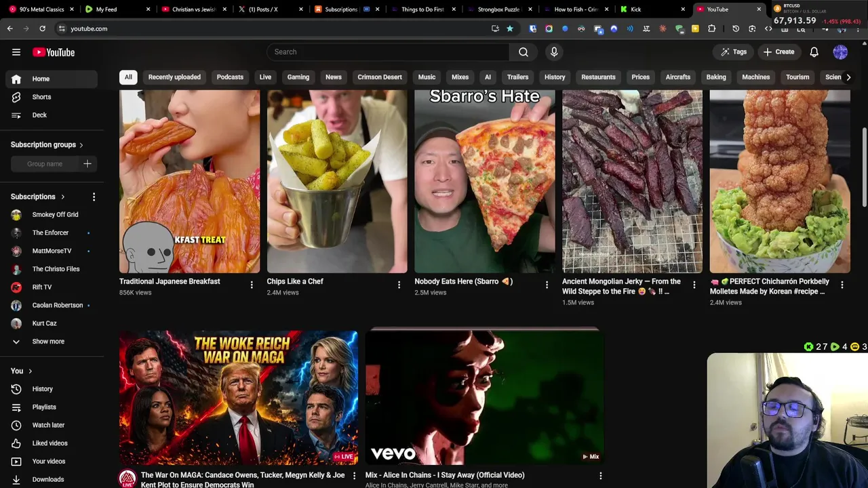Viewport: 868px width, 488px height.
Task: Open Chips Like a Chef options menu
Action: tap(399, 285)
